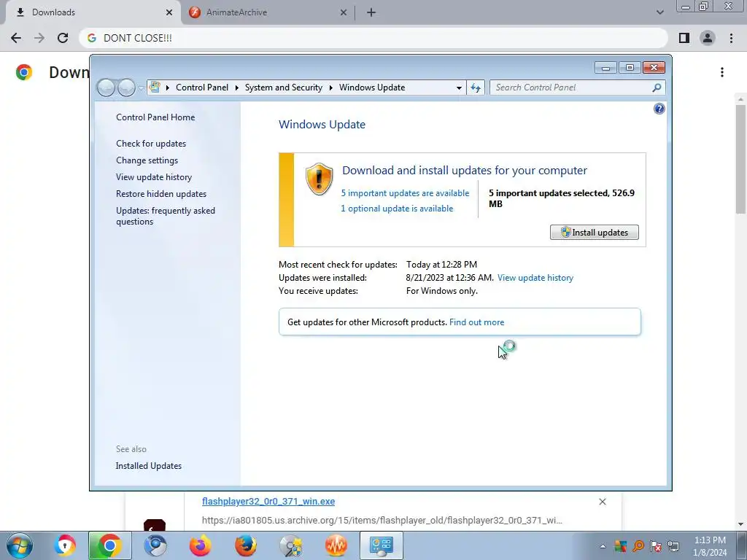Toggle Chrome side panel
The image size is (747, 560).
(x=684, y=38)
